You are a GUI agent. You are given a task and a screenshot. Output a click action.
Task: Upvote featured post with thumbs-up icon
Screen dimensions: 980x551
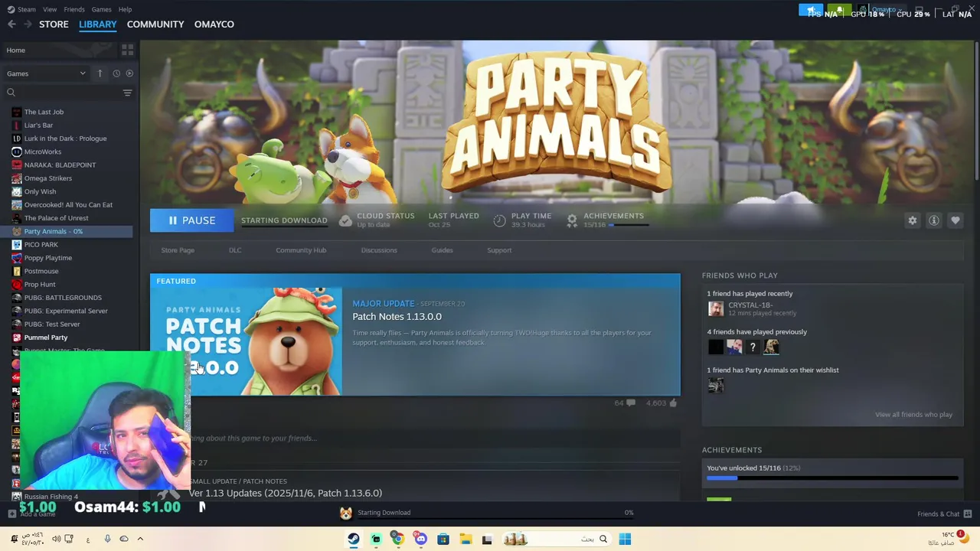point(674,403)
